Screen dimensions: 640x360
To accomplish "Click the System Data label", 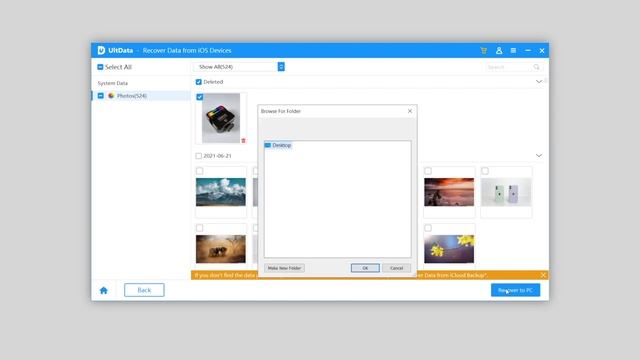I will [x=113, y=83].
